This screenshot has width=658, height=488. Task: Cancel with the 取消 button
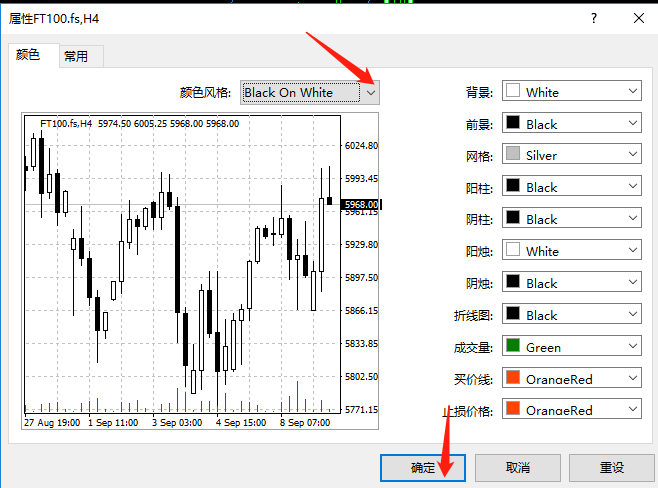518,467
